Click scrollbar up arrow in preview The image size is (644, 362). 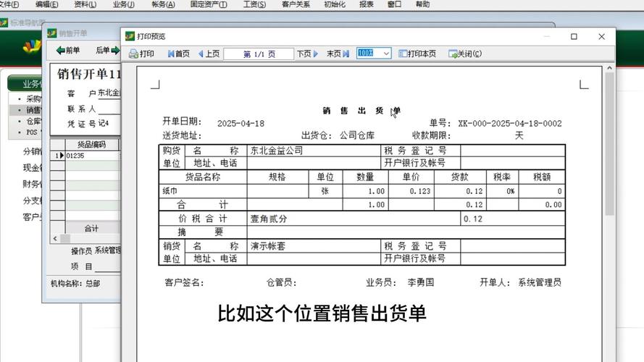(x=609, y=68)
